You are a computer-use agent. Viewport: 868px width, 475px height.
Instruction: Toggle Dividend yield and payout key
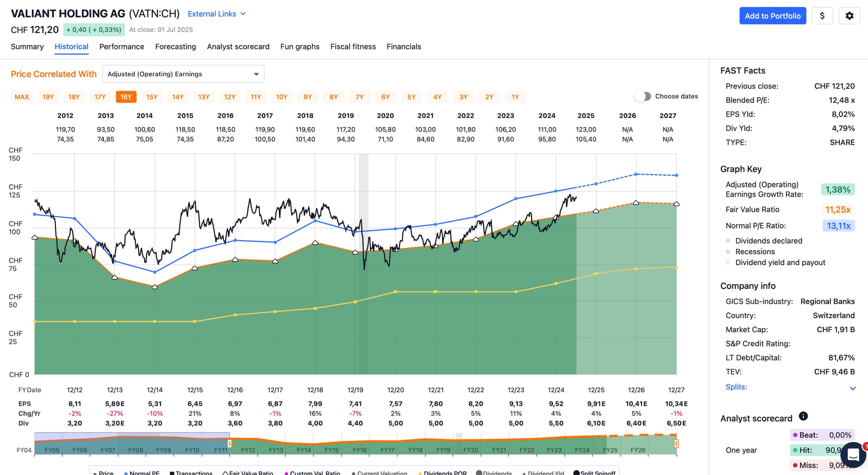775,262
